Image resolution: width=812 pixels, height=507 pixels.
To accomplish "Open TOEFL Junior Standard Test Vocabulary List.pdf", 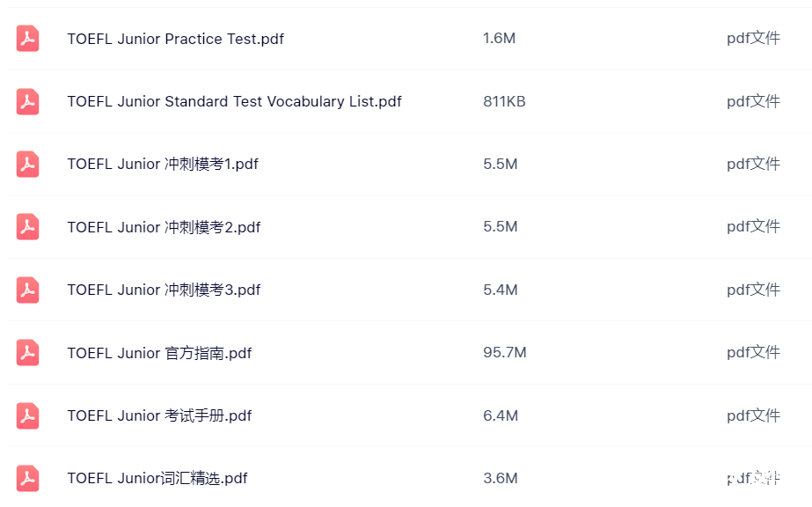I will coord(235,101).
